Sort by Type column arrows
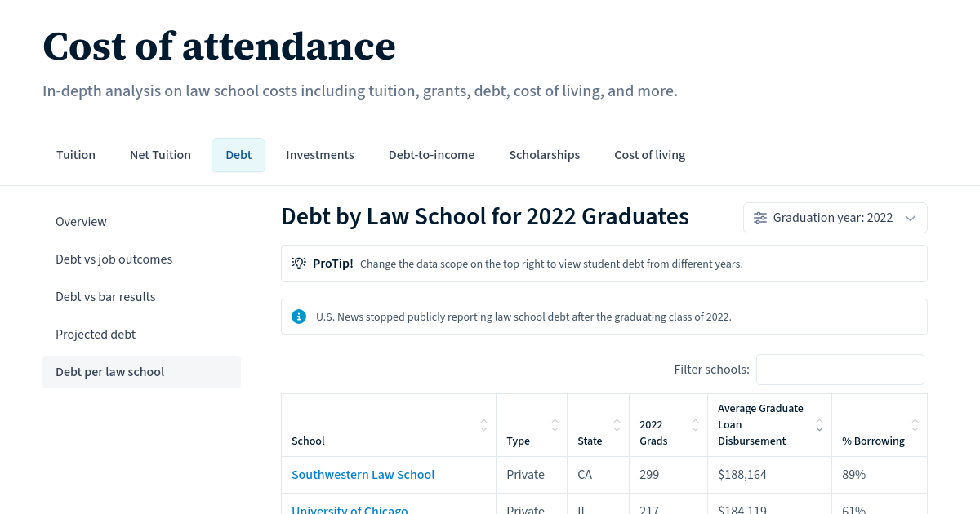Image resolution: width=980 pixels, height=514 pixels. (x=555, y=425)
